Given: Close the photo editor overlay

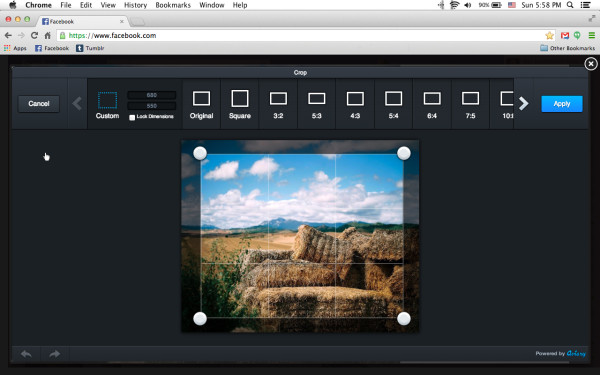Looking at the screenshot, I should click(x=591, y=64).
